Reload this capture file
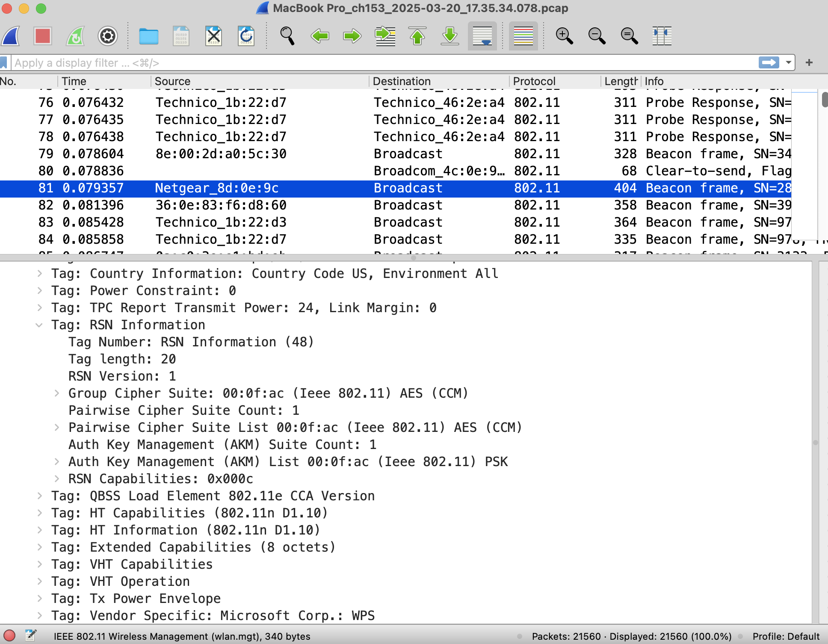This screenshot has height=644, width=828. pos(246,36)
